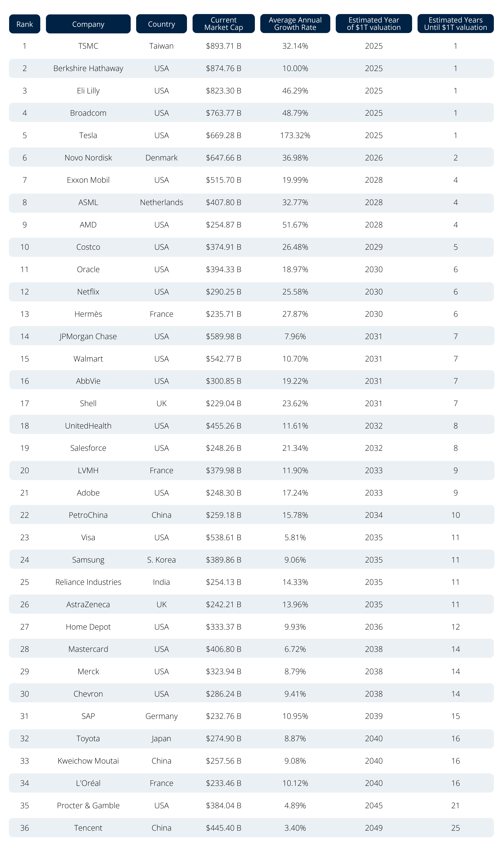The image size is (504, 864).
Task: Select the Netherlands country cell
Action: point(161,202)
